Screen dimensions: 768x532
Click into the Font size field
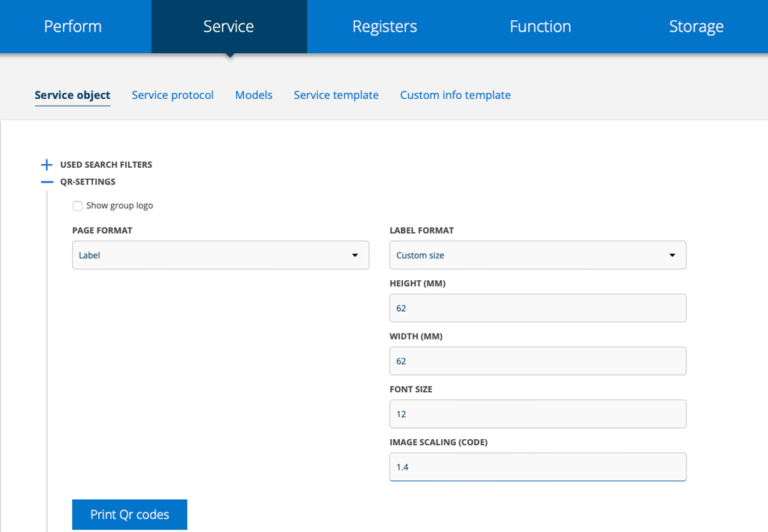pos(538,414)
